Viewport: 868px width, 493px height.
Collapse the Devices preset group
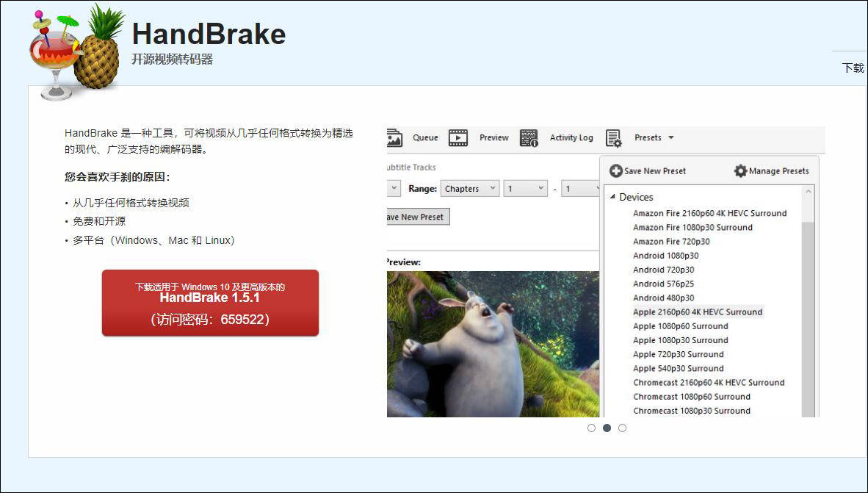[x=613, y=197]
